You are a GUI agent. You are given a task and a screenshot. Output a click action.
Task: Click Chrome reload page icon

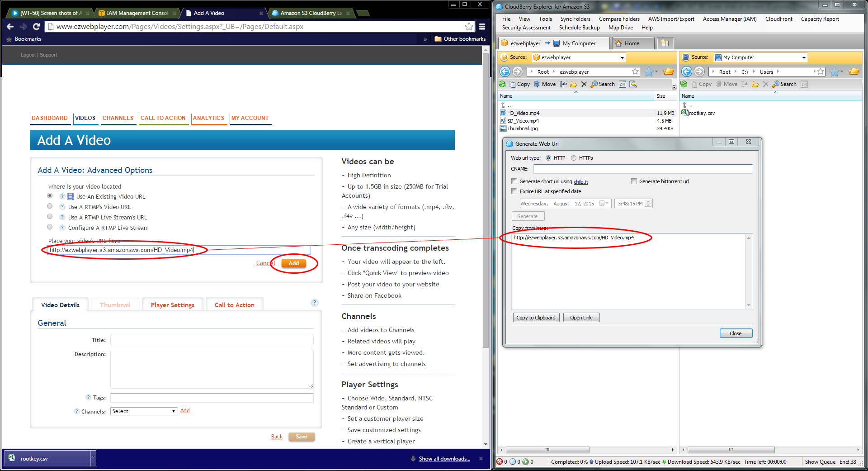(36, 26)
